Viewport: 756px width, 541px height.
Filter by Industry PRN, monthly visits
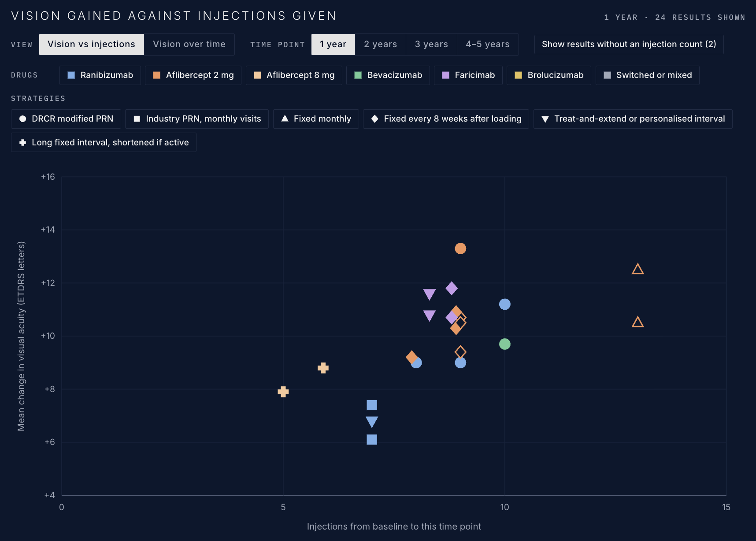197,119
